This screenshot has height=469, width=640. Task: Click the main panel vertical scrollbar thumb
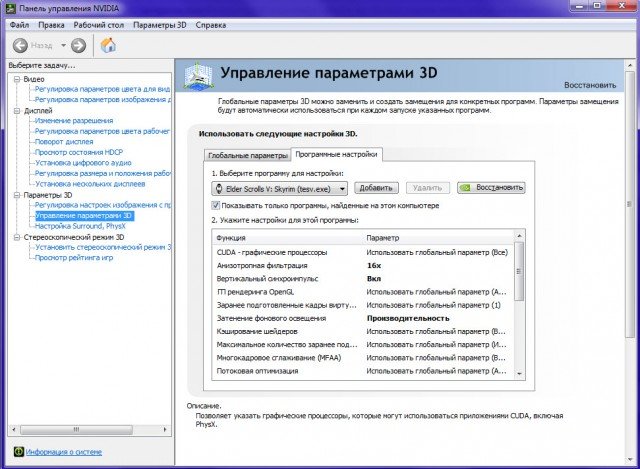(629, 204)
